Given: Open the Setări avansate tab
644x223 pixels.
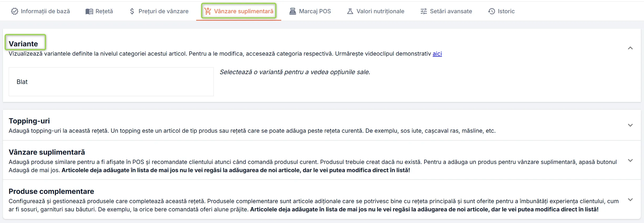Looking at the screenshot, I should click(446, 11).
